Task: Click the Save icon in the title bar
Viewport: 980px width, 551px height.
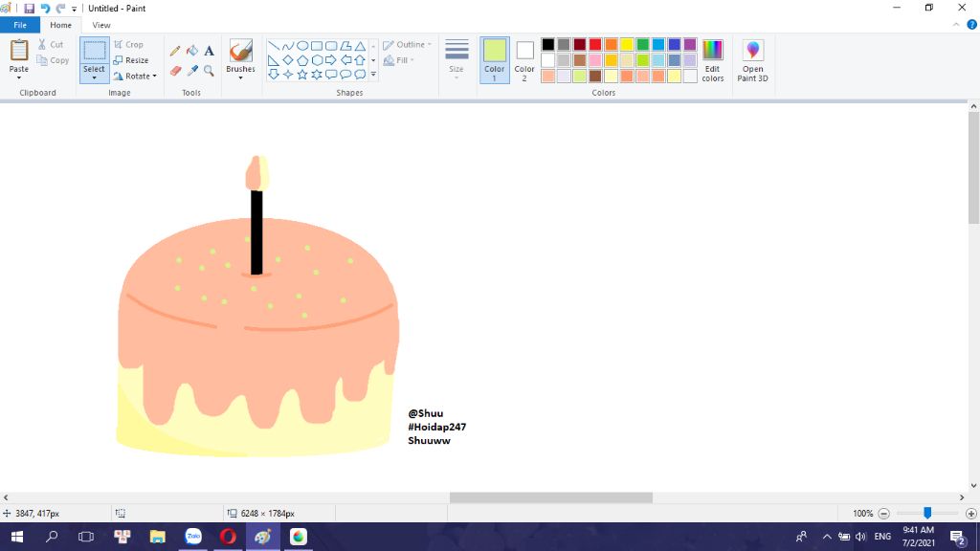Action: pos(29,8)
